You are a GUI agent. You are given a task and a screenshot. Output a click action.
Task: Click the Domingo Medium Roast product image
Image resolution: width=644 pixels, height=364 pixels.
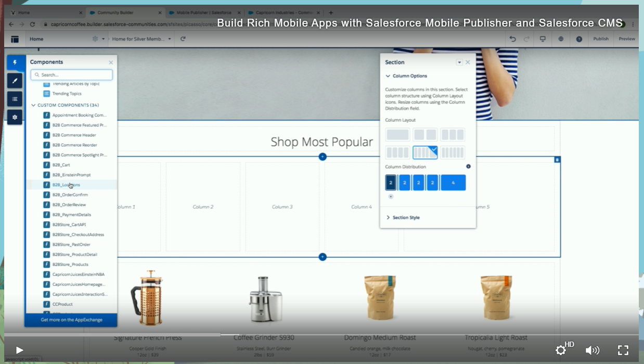(380, 297)
